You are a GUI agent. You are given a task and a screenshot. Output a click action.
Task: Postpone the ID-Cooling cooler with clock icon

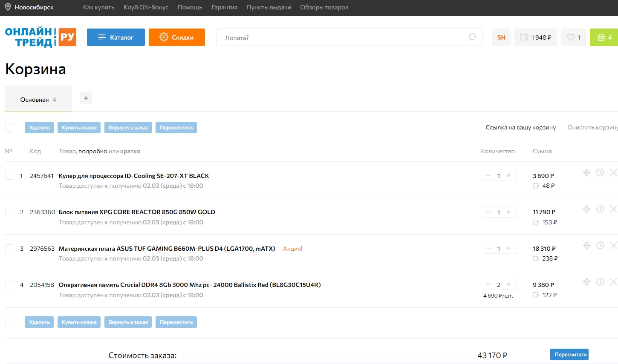(600, 172)
